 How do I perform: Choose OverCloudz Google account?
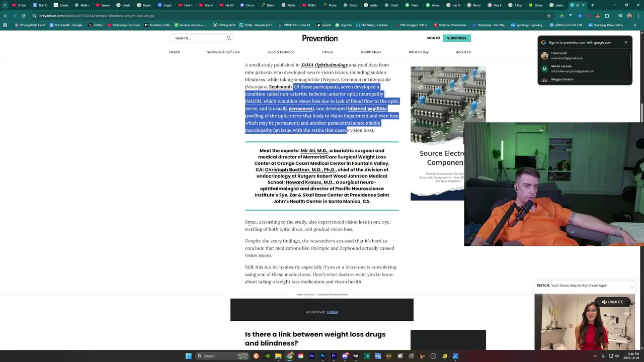pos(584,55)
